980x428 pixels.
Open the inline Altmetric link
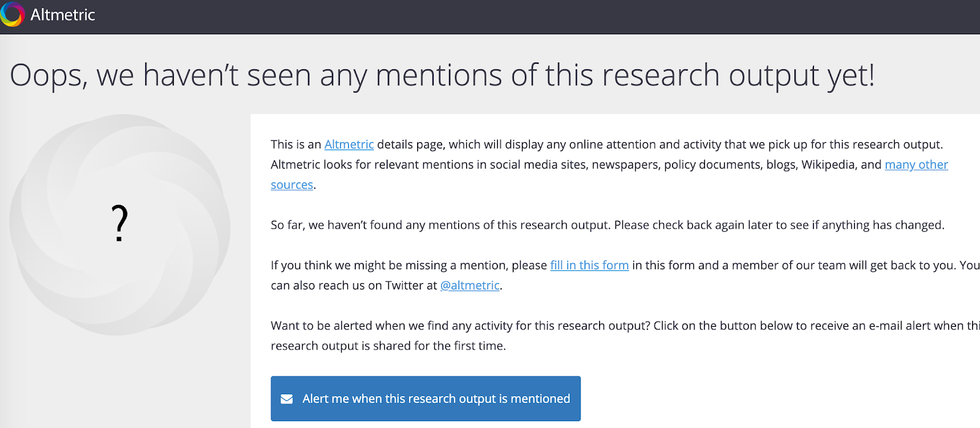[349, 144]
